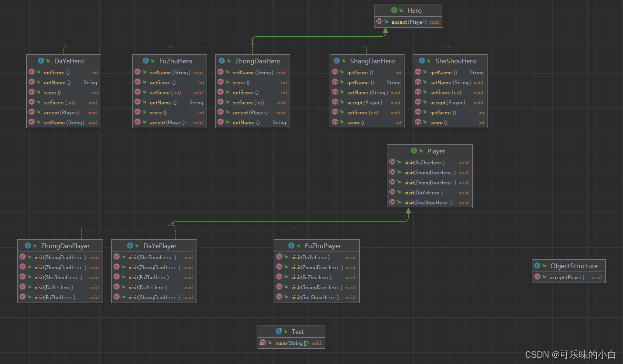Click setName(String) method in ShangDanHero
This screenshot has height=364, width=623.
pyautogui.click(x=367, y=92)
